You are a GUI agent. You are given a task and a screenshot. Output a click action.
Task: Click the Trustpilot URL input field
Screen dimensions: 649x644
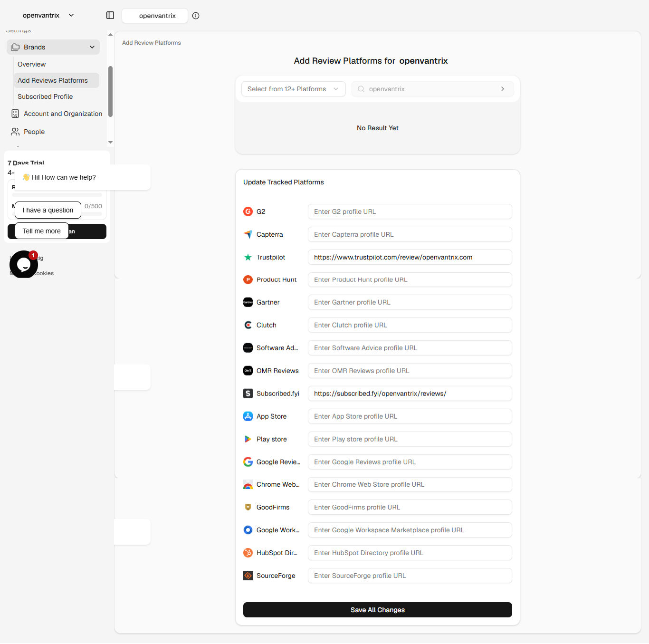click(410, 257)
